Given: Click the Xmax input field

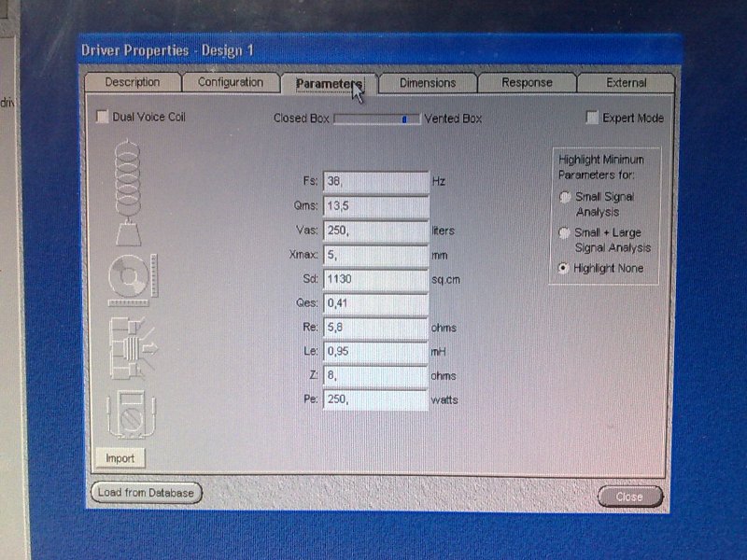Looking at the screenshot, I should click(x=376, y=255).
